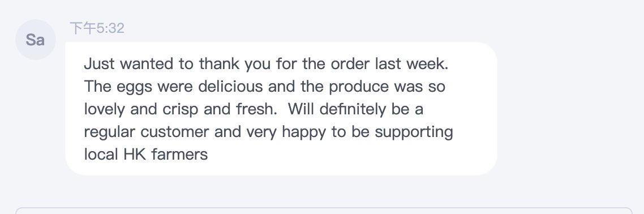Click the word 'fresh.' in the message
Image resolution: width=644 pixels, height=214 pixels.
tap(254, 109)
